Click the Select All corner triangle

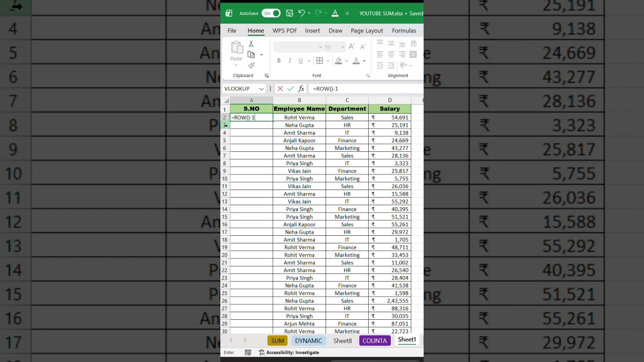click(x=226, y=101)
